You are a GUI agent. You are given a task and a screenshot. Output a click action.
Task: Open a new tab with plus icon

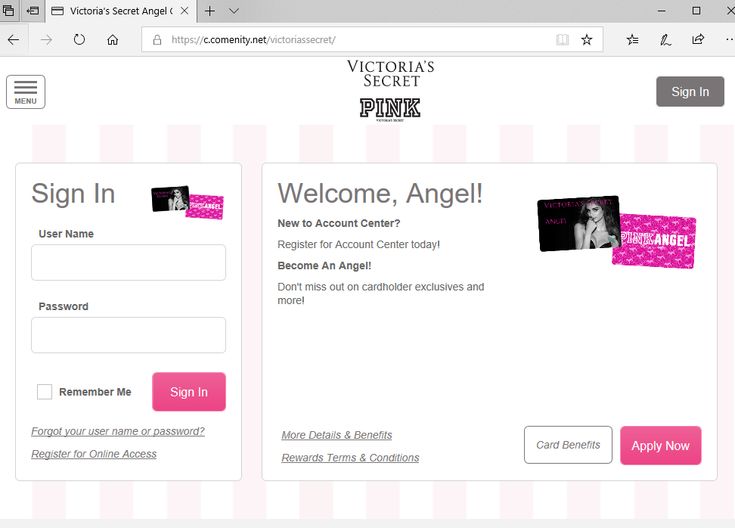click(x=210, y=11)
